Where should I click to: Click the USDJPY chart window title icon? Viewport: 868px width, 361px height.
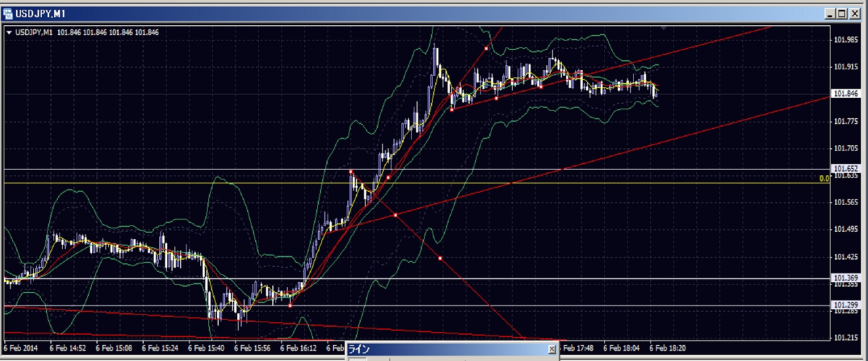[8, 13]
